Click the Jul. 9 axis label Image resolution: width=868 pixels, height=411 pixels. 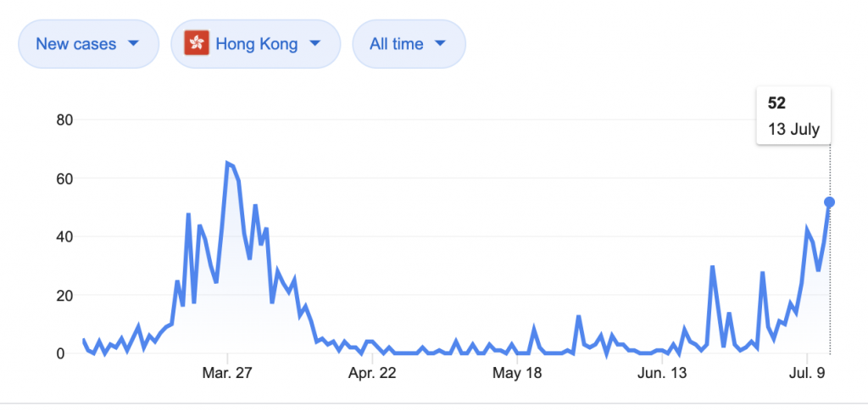pyautogui.click(x=807, y=374)
